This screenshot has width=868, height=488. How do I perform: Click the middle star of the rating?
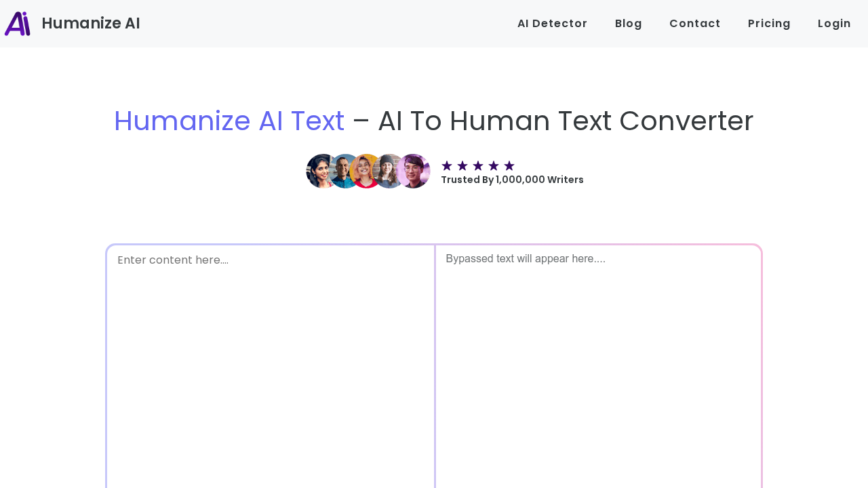478,164
